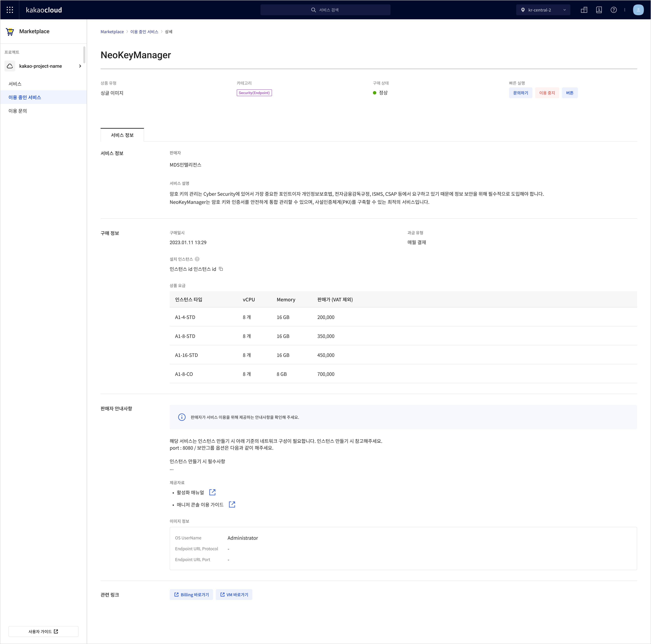Click the Memory column header
The width and height of the screenshot is (651, 644).
(x=286, y=299)
